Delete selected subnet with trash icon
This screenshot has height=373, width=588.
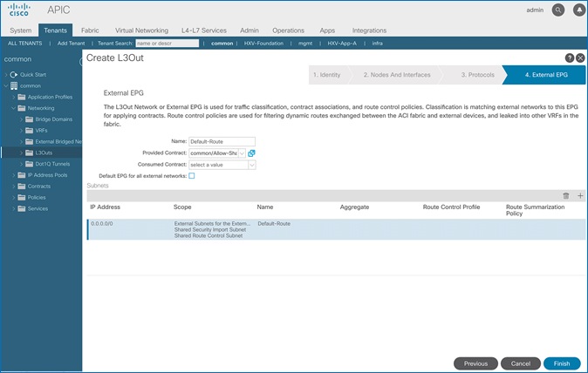coord(566,195)
